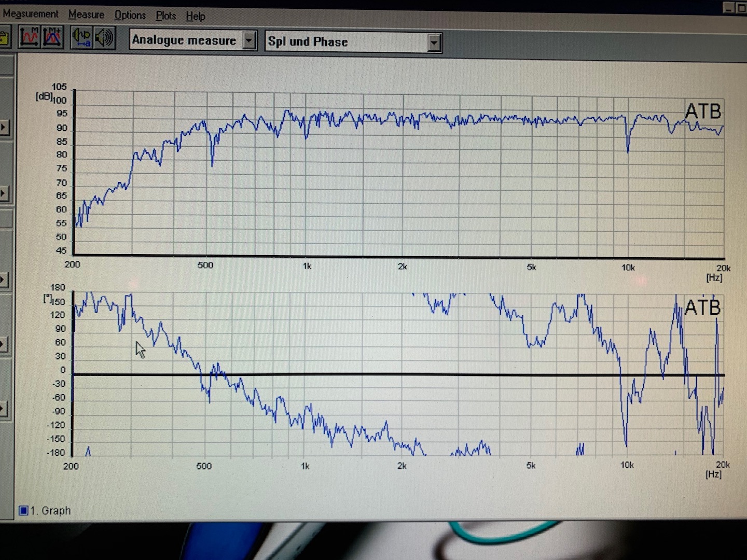Click side panel arrow beside the 90 dB tick

coord(4,127)
